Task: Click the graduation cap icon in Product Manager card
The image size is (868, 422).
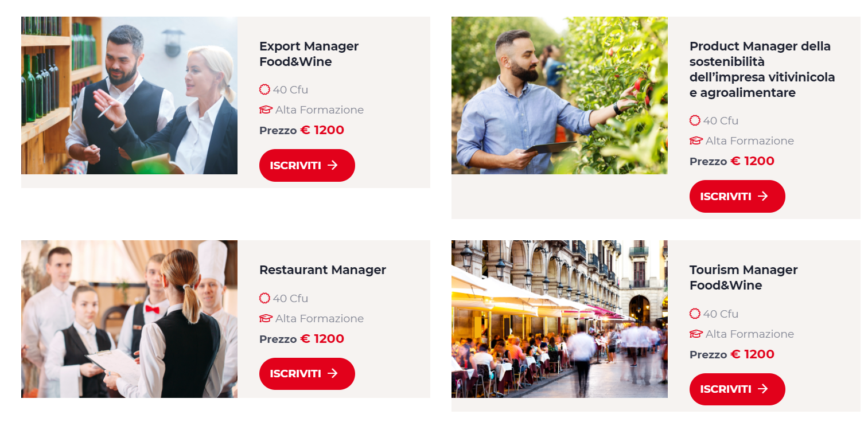Action: pos(696,140)
